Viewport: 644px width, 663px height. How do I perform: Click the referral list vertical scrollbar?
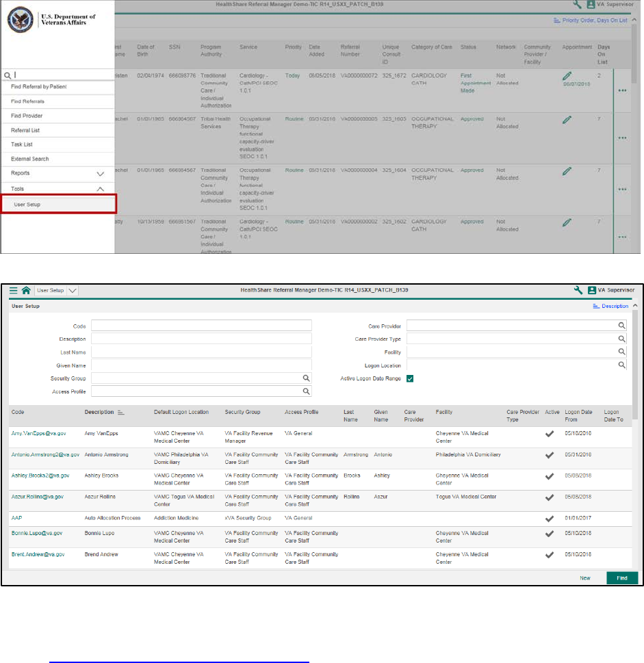click(x=634, y=53)
